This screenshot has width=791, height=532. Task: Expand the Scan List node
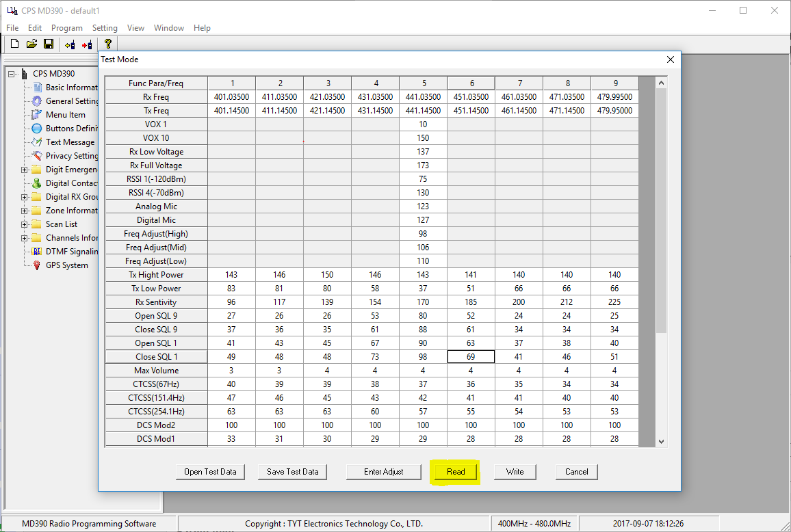24,224
